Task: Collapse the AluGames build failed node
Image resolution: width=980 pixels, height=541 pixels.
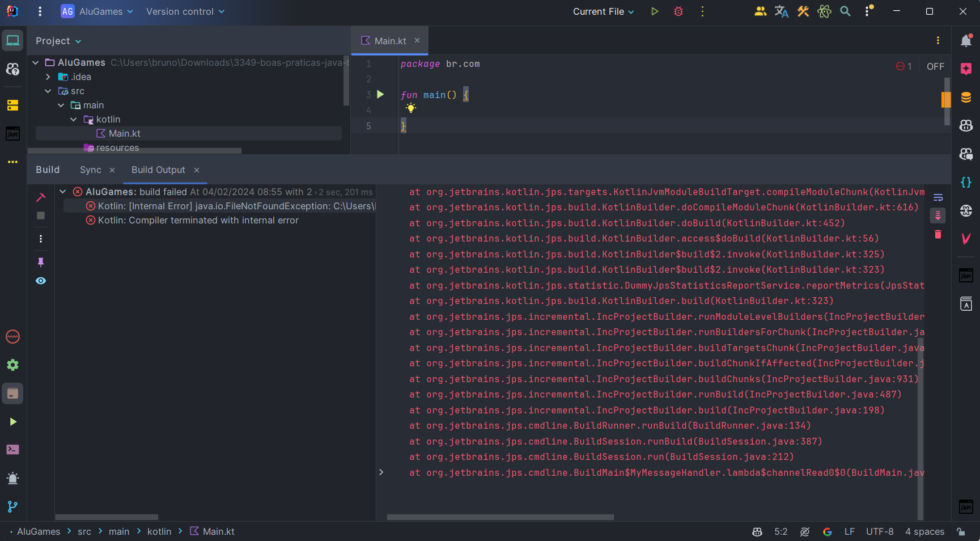Action: click(x=63, y=192)
